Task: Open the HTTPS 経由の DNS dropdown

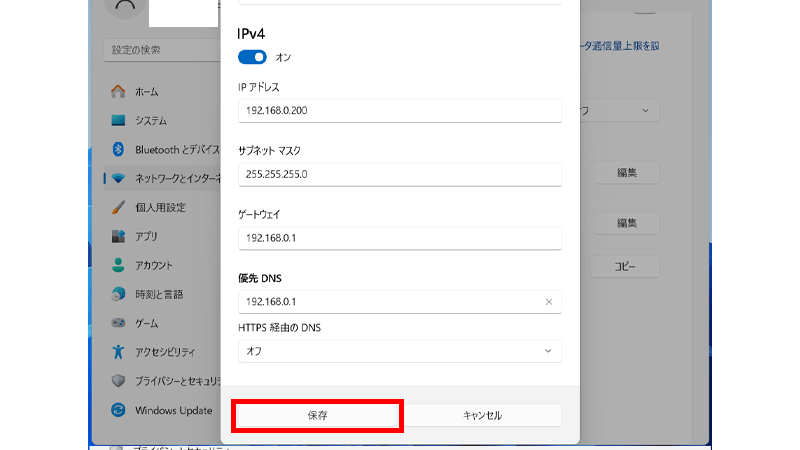Action: [399, 351]
